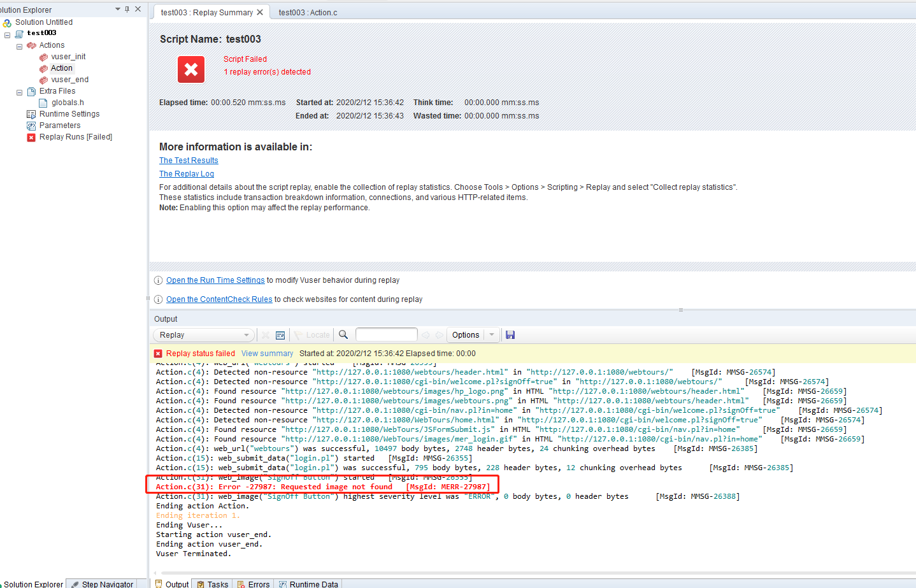Toggle word wrap icon in Output toolbar
Screen dimensions: 916x588
[280, 335]
